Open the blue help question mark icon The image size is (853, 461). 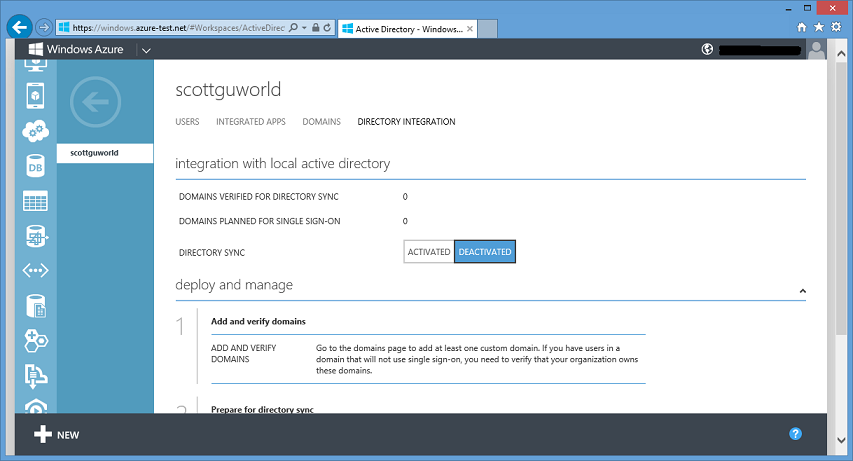click(795, 434)
